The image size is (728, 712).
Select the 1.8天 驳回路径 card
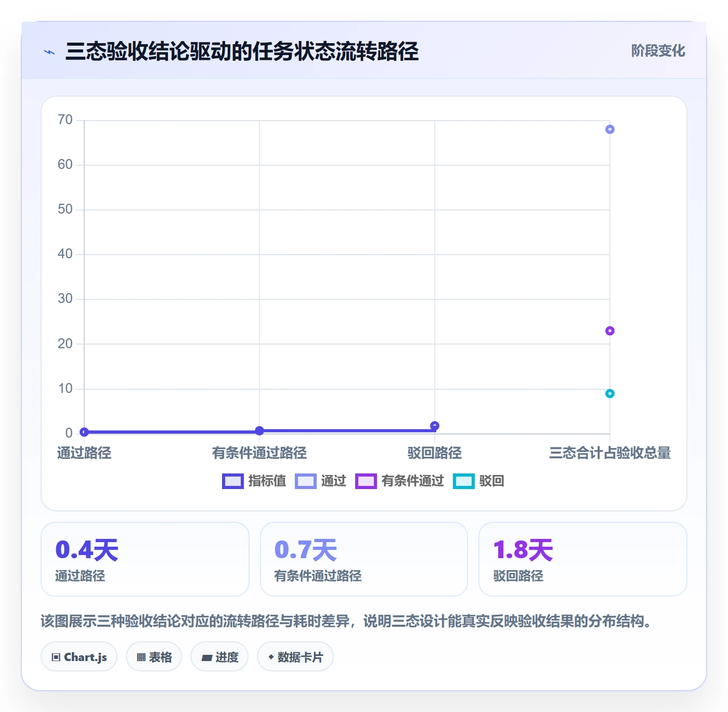point(583,559)
